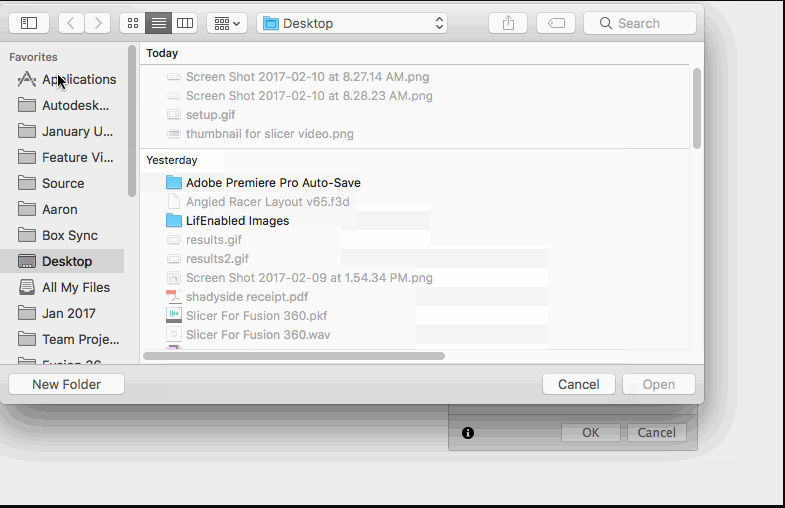Click Cancel in the background dialog

(656, 432)
